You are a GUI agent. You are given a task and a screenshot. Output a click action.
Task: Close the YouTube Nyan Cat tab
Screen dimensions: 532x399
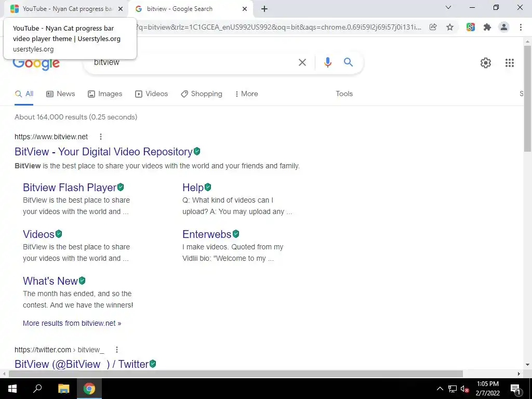pos(121,9)
